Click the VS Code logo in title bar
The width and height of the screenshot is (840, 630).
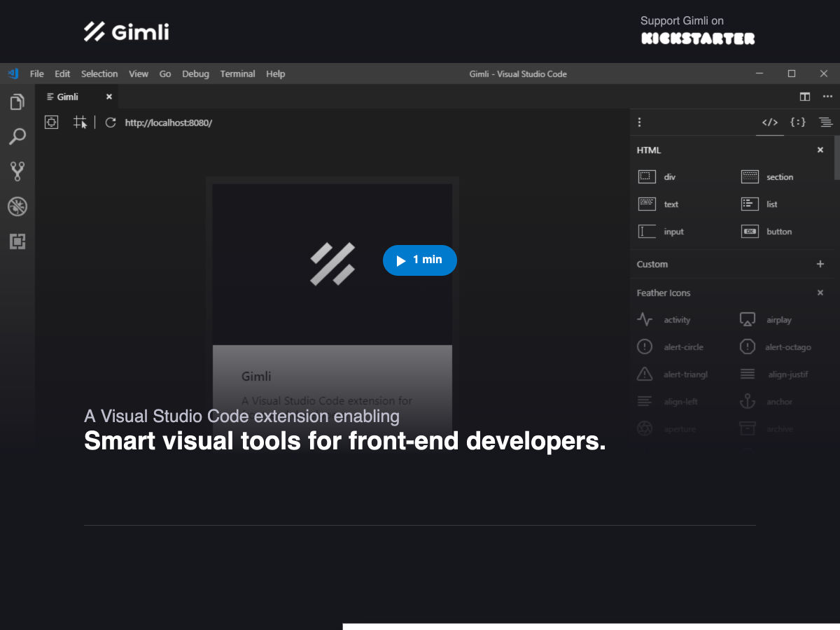[x=13, y=73]
